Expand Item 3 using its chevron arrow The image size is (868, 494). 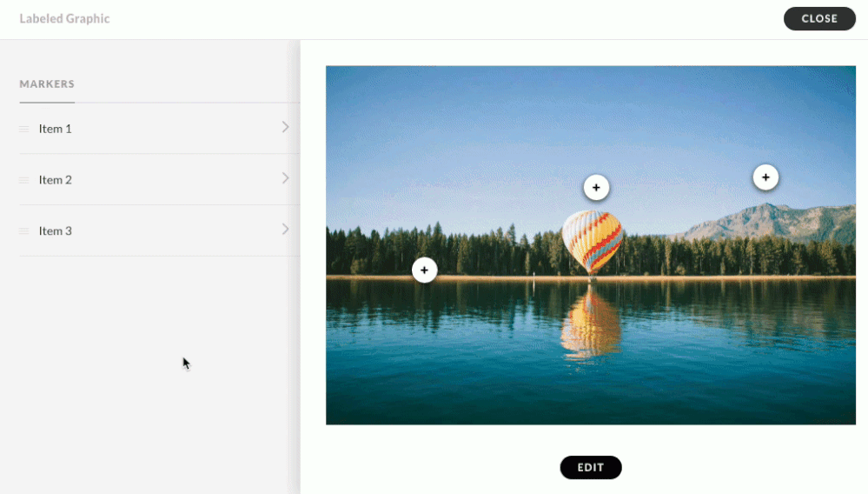tap(285, 229)
